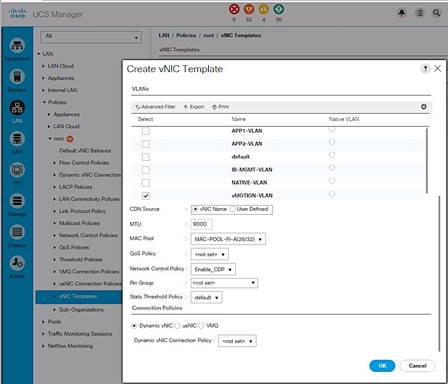Viewport: 448px width, 384px height.
Task: Open the dialog help question icon
Action: pyautogui.click(x=425, y=69)
